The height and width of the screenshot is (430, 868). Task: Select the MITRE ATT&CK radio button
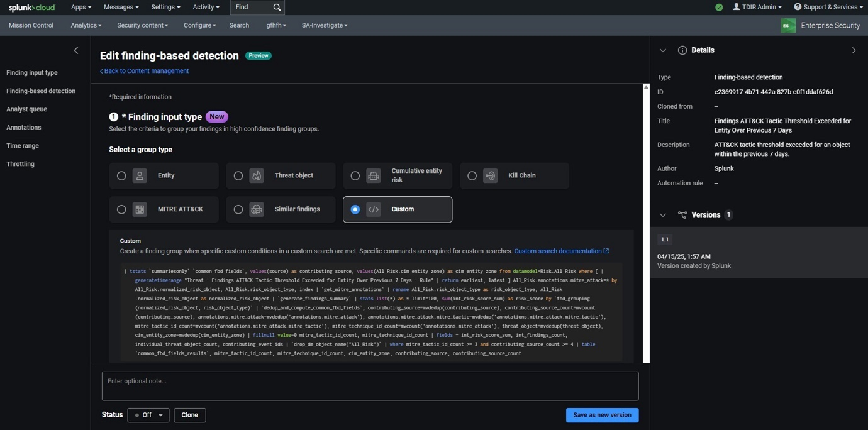[121, 209]
